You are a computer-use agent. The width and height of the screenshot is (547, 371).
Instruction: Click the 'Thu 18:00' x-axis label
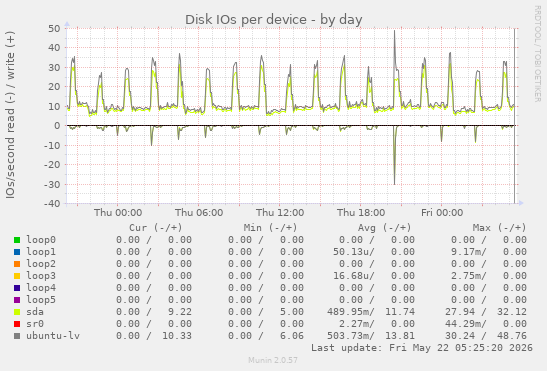coord(361,213)
